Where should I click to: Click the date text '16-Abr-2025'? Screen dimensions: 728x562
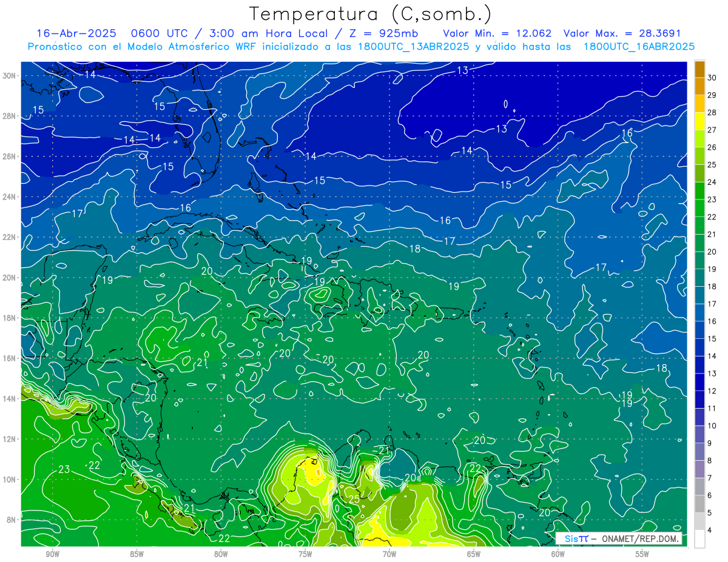(x=76, y=33)
